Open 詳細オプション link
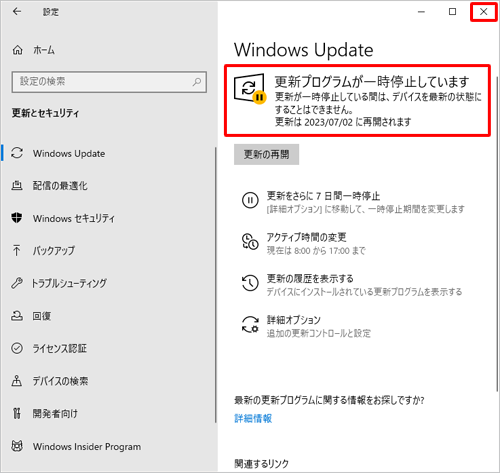This screenshot has width=500, height=473. click(x=294, y=320)
